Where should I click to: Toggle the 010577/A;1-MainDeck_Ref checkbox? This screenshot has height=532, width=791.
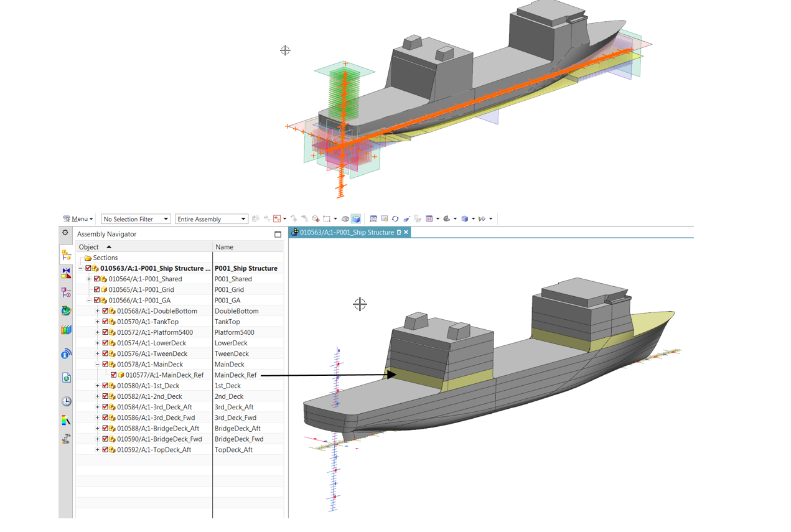(x=114, y=375)
